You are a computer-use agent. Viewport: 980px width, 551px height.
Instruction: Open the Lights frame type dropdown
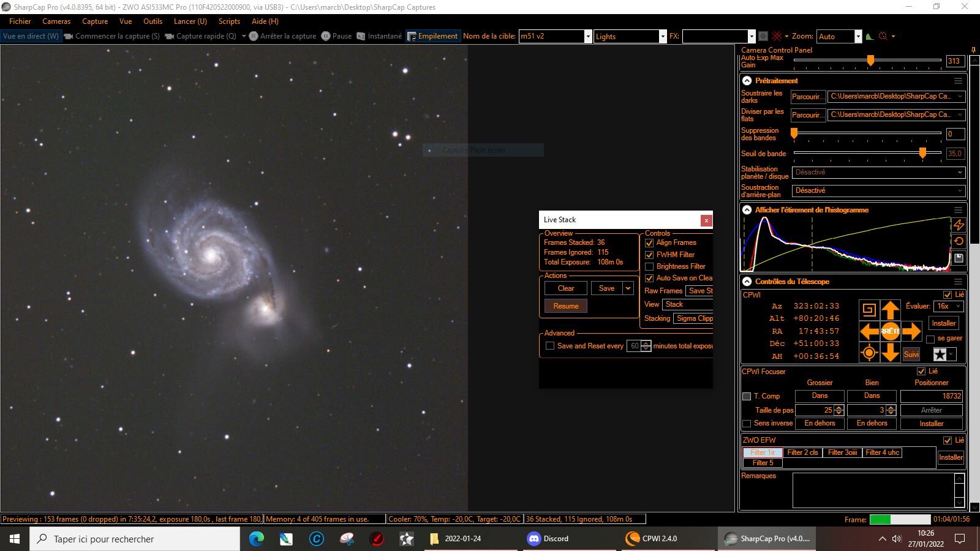click(663, 36)
